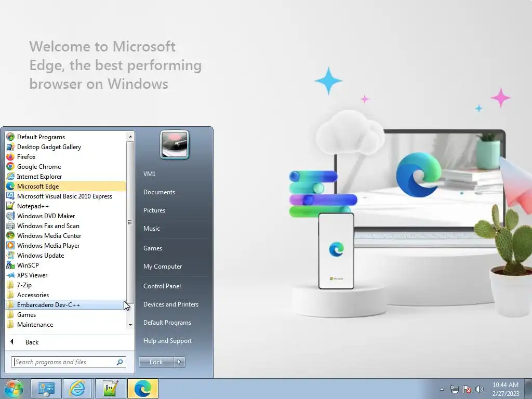Launch Desktop Gadget Gallery
The width and height of the screenshot is (532, 399).
pyautogui.click(x=65, y=147)
